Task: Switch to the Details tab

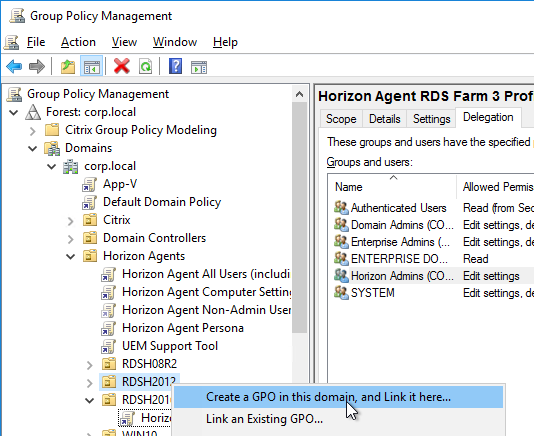Action: [x=384, y=119]
